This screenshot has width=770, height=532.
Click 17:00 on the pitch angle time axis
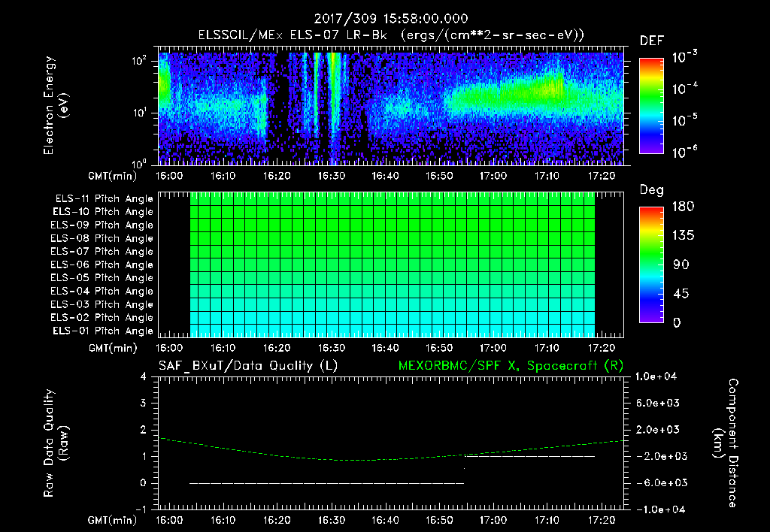[x=493, y=349]
